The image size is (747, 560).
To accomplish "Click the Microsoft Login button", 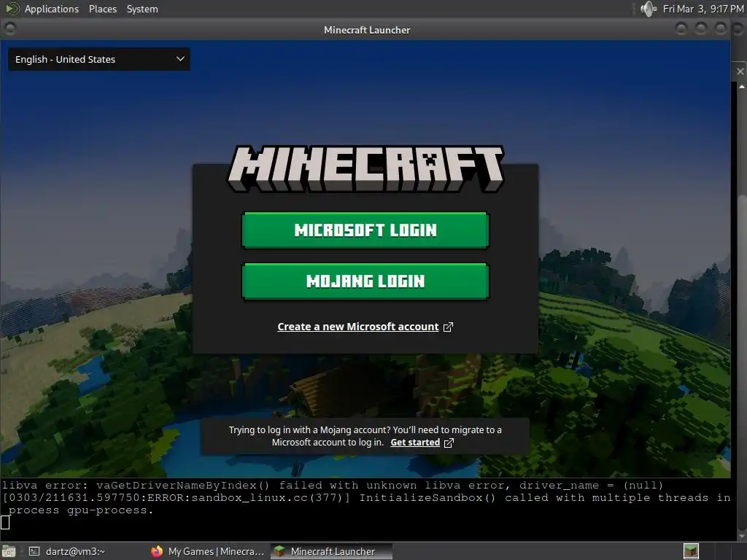I will click(x=365, y=230).
